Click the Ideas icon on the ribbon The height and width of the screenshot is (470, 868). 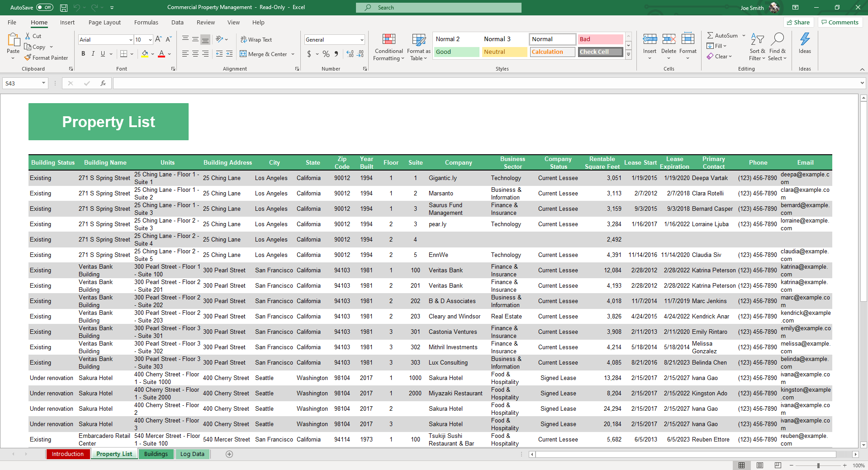coord(805,45)
